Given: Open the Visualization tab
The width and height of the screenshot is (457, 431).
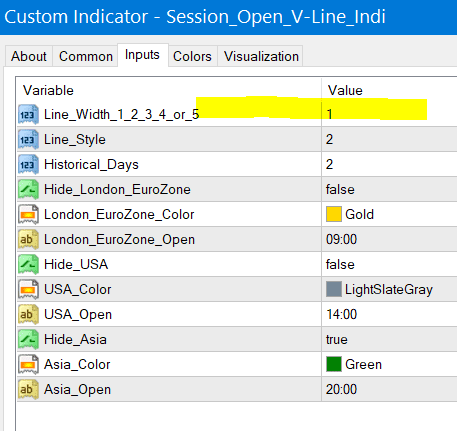Looking at the screenshot, I should (261, 56).
